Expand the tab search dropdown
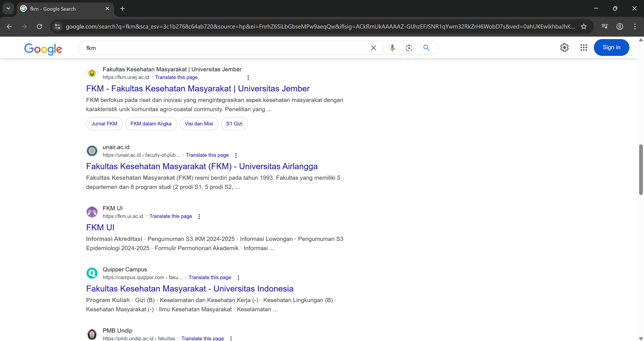This screenshot has height=341, width=644. [8, 9]
